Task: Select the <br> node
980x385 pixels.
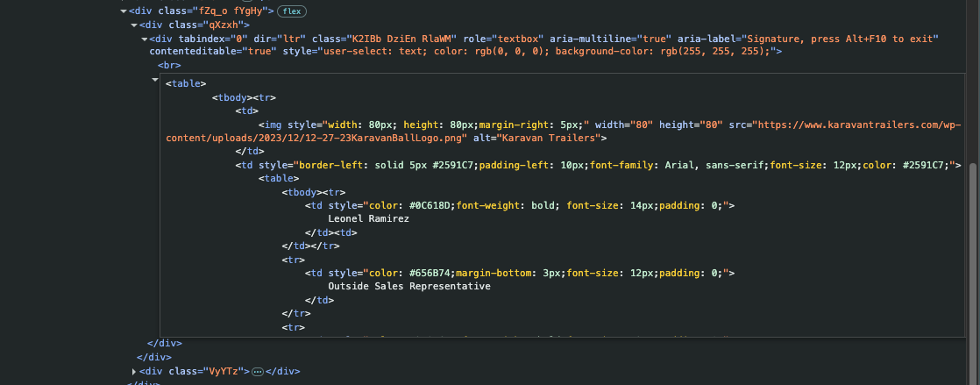Action: 169,65
